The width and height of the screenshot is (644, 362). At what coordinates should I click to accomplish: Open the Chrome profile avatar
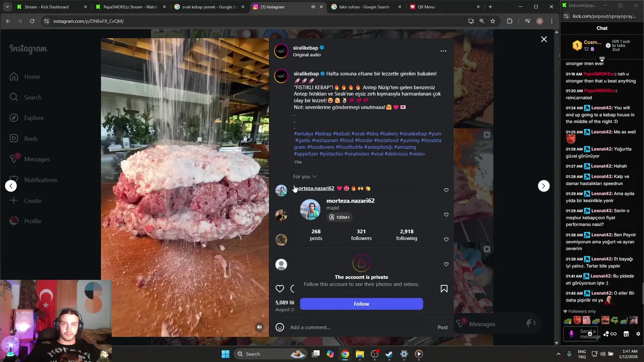coord(539,21)
